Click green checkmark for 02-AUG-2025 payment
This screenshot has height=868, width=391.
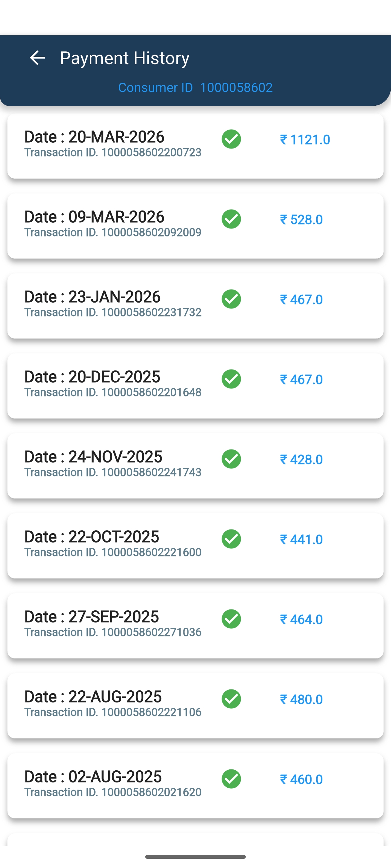231,779
